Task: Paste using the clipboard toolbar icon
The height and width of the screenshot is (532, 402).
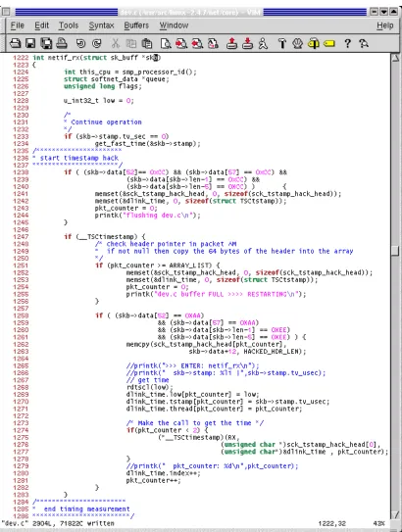Action: [x=147, y=43]
